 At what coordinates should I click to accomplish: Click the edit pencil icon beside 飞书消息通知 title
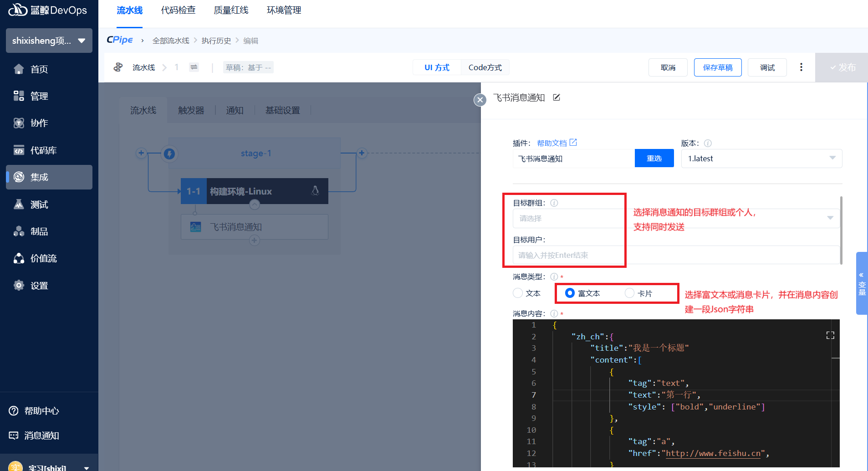(557, 97)
